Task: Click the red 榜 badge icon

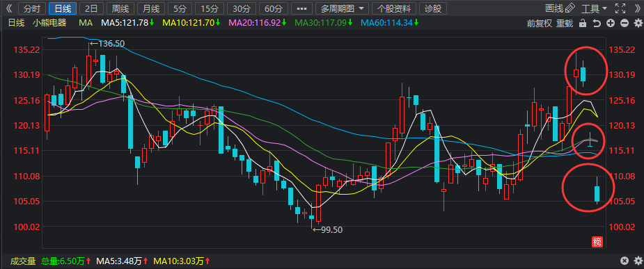Action: 597,242
